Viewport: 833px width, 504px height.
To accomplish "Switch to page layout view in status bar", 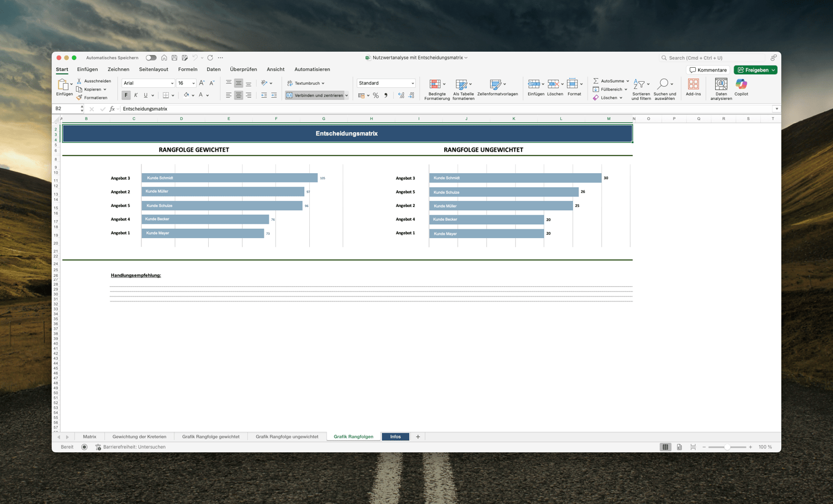I will tap(679, 447).
